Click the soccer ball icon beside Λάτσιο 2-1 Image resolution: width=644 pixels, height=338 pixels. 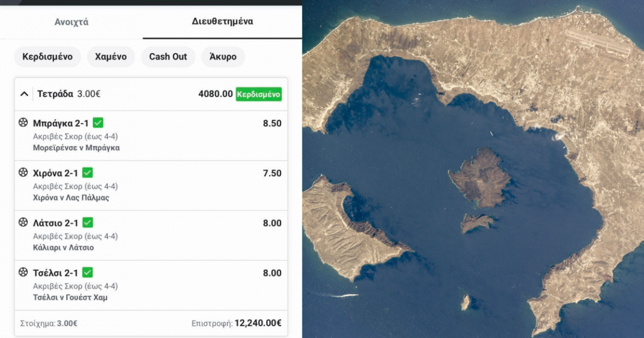point(23,222)
